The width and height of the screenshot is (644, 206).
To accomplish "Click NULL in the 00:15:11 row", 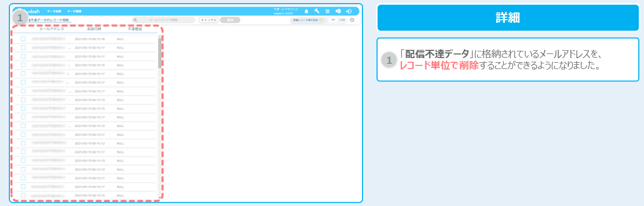I will click(120, 178).
